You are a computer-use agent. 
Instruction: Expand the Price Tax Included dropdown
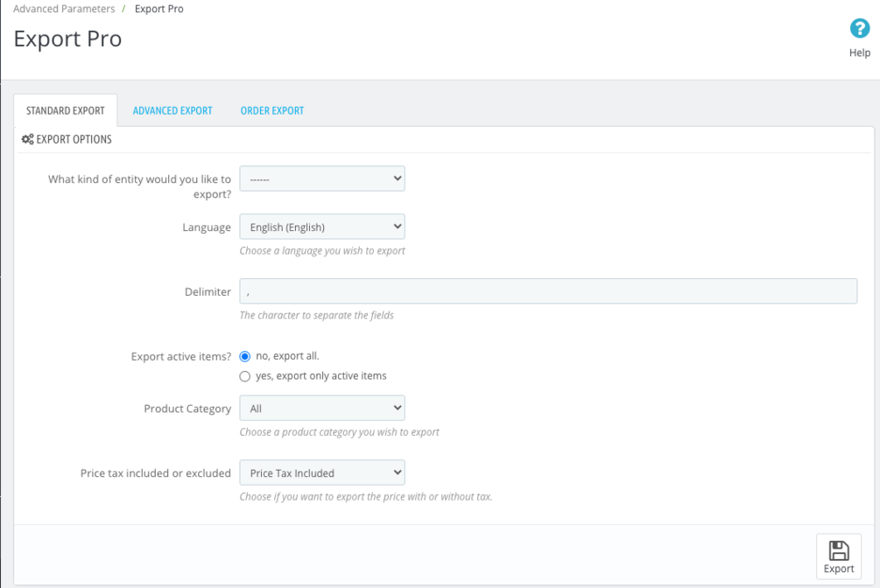[x=322, y=472]
